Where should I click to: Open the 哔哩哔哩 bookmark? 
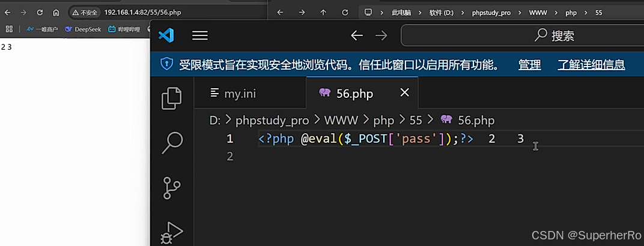coord(124,29)
